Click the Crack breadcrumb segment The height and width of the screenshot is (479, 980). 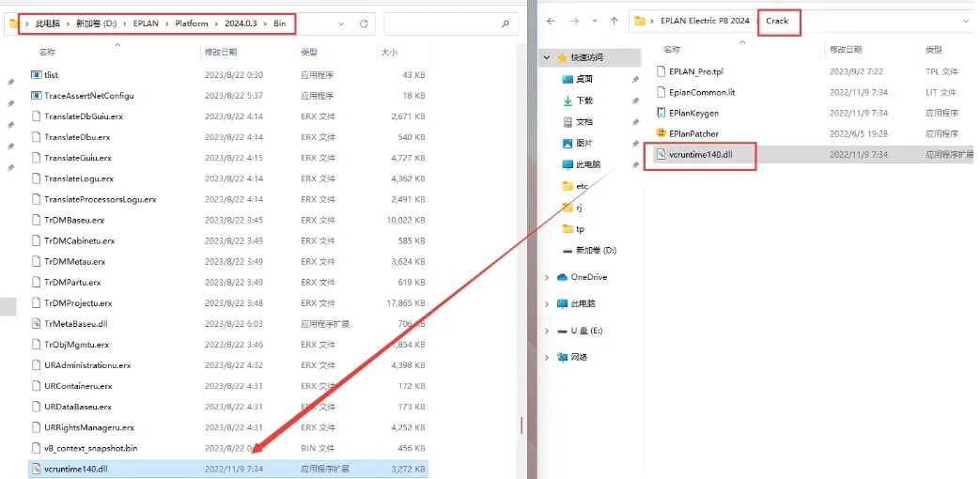point(777,21)
